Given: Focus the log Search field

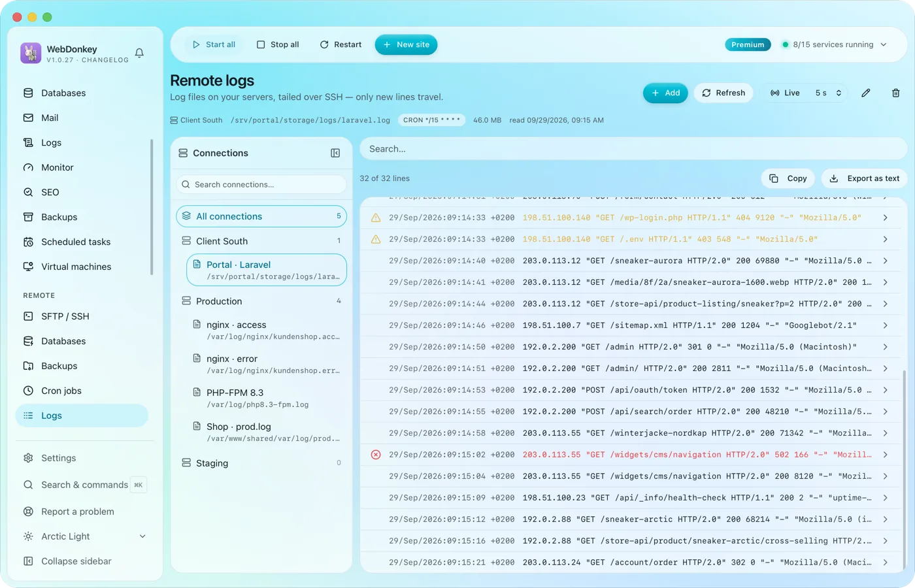Looking at the screenshot, I should point(633,149).
